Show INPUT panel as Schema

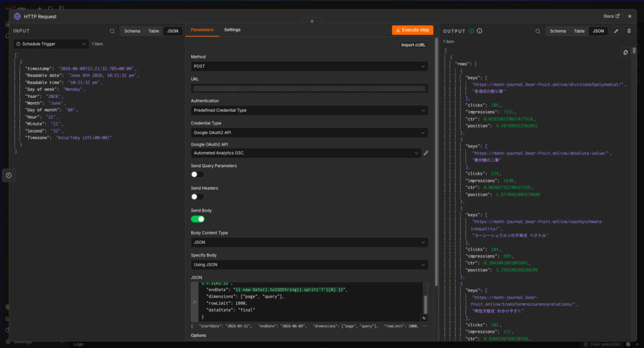(132, 31)
